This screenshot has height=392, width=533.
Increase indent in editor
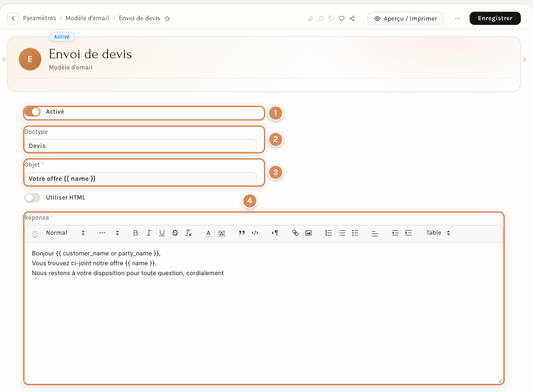click(408, 233)
